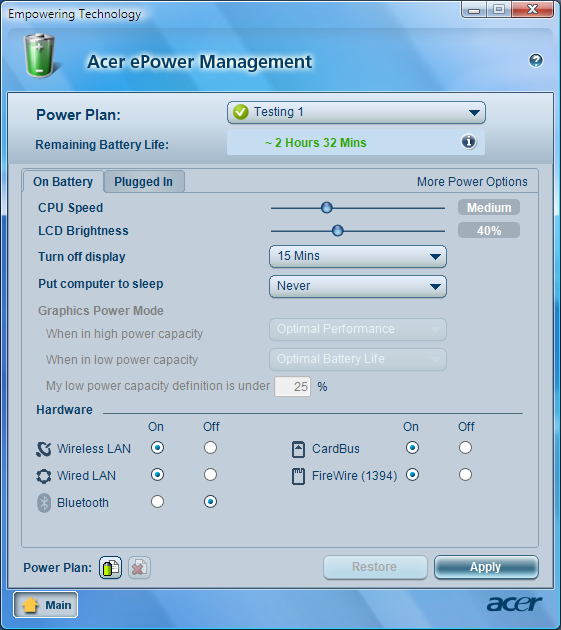Viewport: 561px width, 630px height.
Task: Select Bluetooth Off radio button
Action: (x=210, y=501)
